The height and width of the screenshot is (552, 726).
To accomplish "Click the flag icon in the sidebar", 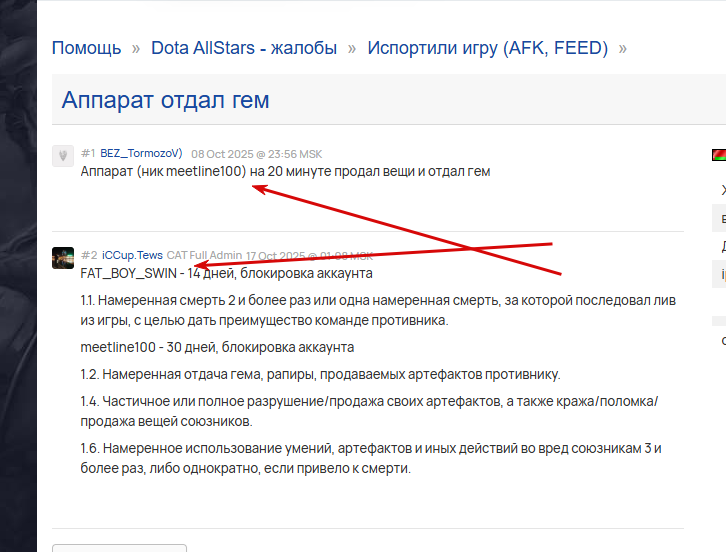I will (x=719, y=155).
